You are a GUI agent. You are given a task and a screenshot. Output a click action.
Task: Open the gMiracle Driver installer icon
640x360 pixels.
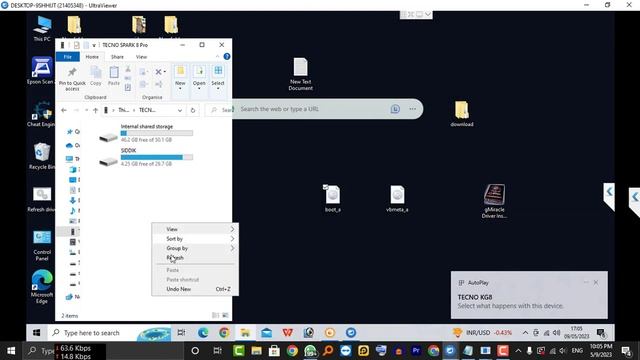coord(494,201)
